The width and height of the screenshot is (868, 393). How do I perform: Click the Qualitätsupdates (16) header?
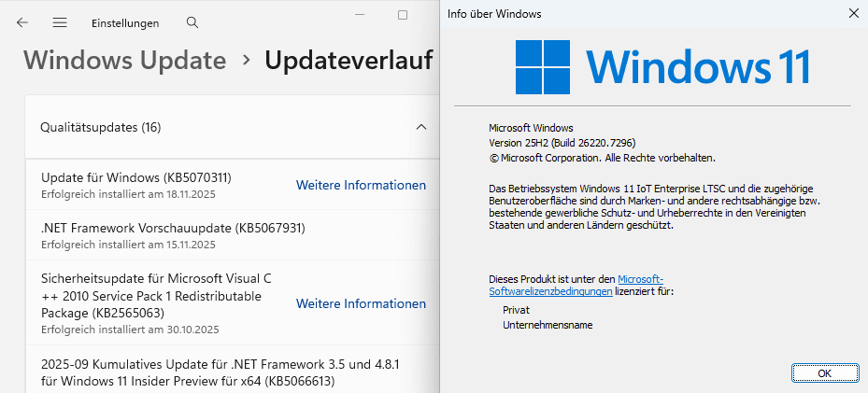pos(233,128)
